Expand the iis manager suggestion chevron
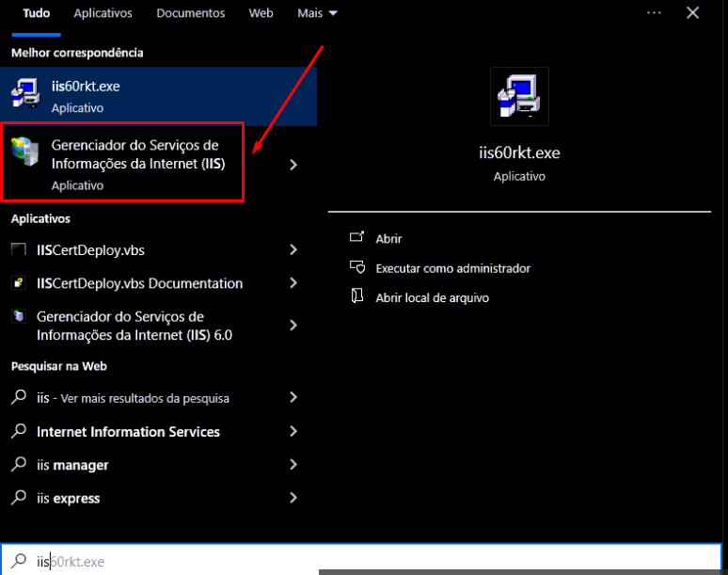 click(293, 465)
